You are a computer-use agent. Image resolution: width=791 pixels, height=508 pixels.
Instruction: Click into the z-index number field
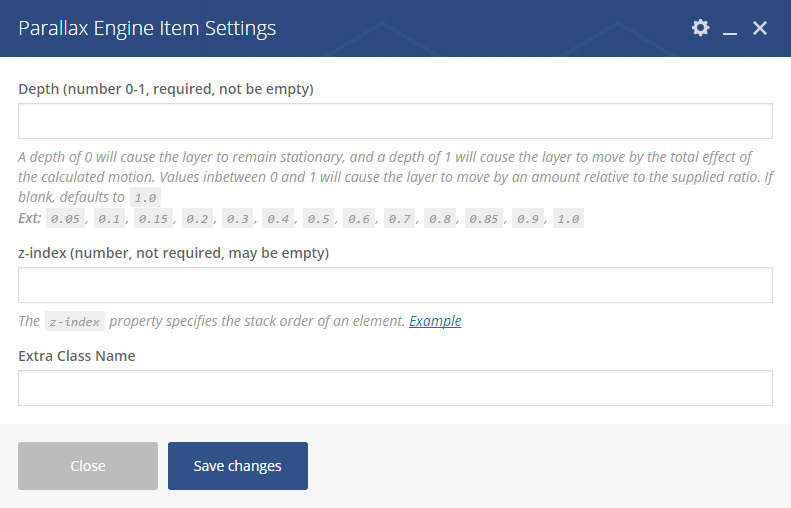point(396,285)
